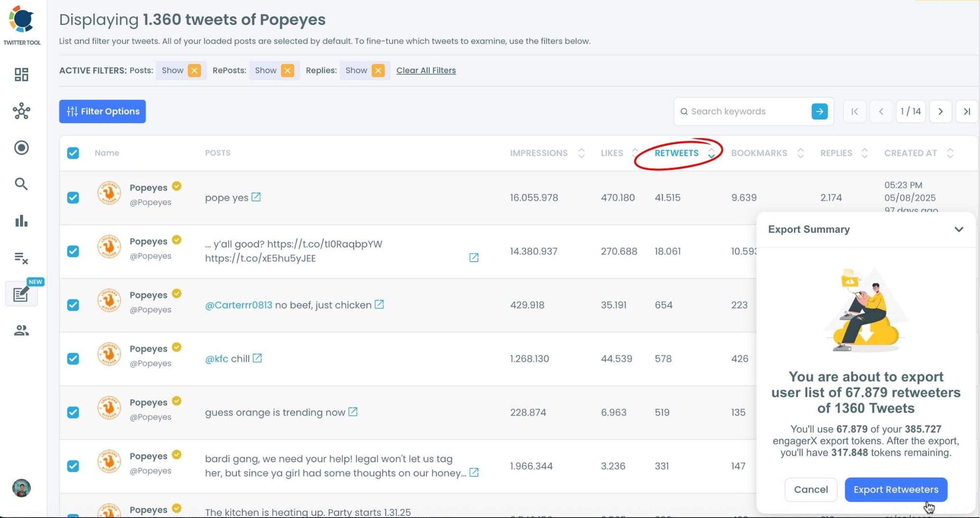
Task: Open the search icon in sidebar
Action: (x=21, y=184)
